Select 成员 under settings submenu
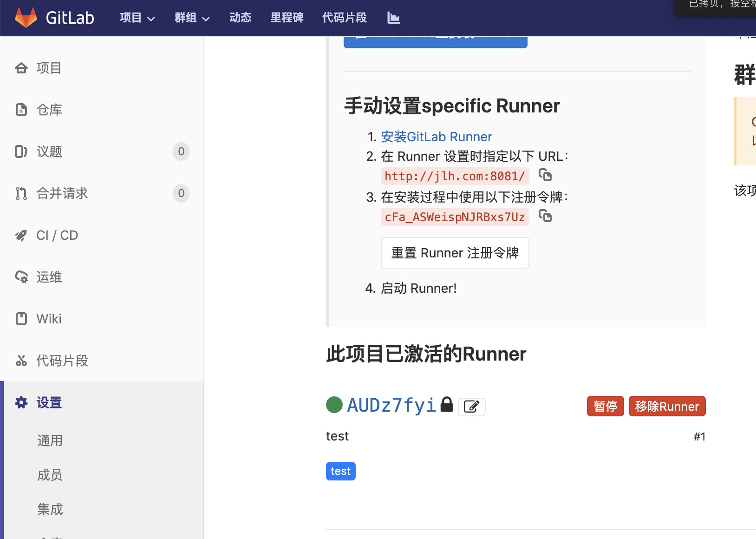 pyautogui.click(x=50, y=475)
